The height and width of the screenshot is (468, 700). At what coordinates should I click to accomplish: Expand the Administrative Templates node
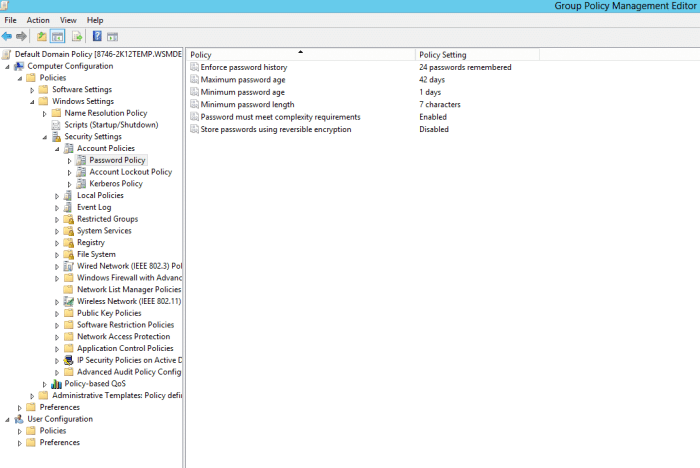(32, 396)
